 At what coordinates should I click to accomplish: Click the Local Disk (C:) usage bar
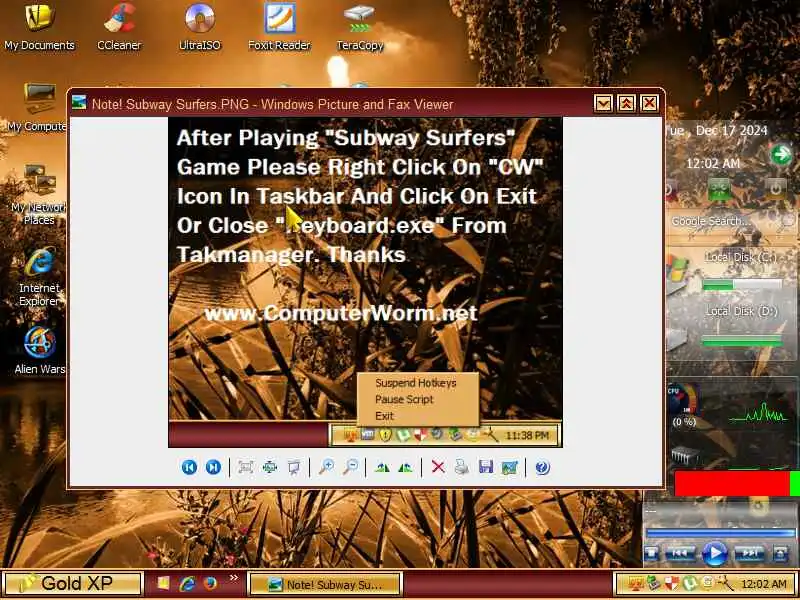[x=742, y=284]
